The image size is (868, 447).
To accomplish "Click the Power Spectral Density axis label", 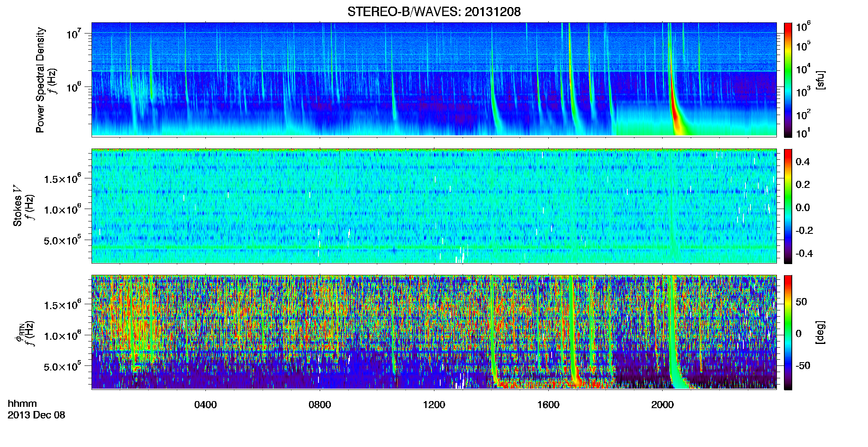I will [40, 80].
